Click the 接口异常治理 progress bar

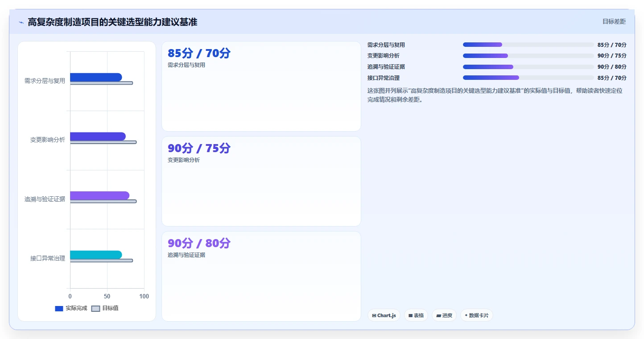[528, 78]
